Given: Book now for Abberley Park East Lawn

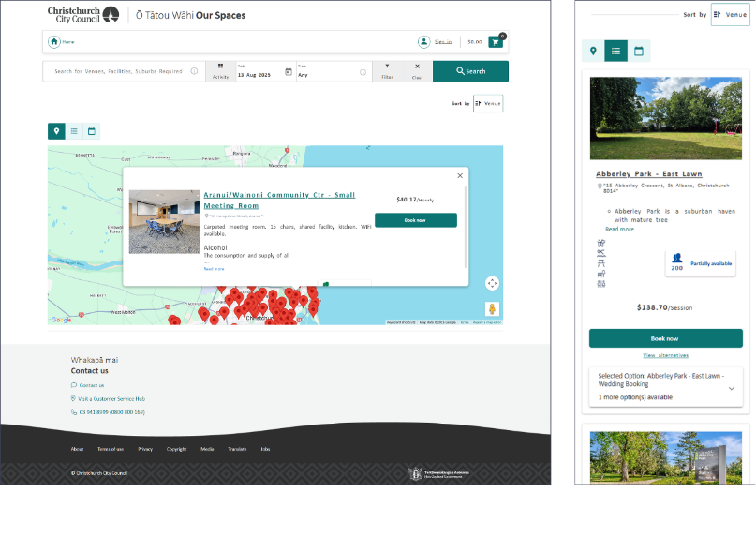Looking at the screenshot, I should (x=665, y=338).
